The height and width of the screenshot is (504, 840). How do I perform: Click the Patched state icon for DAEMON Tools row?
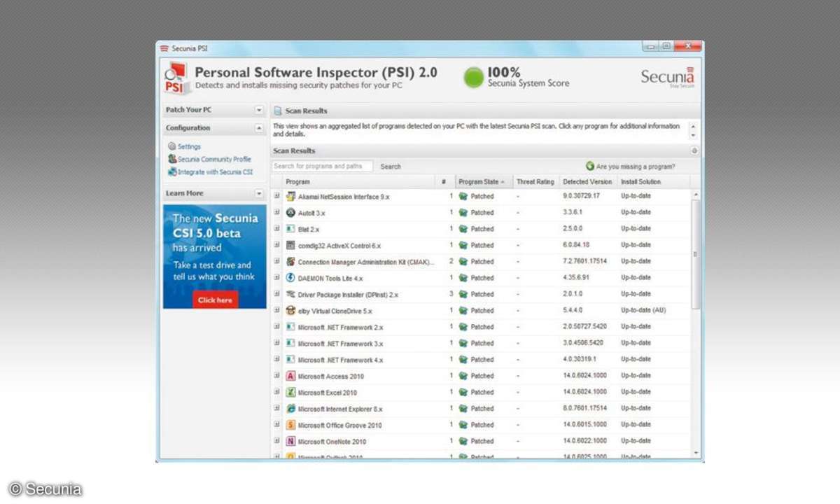(x=463, y=278)
